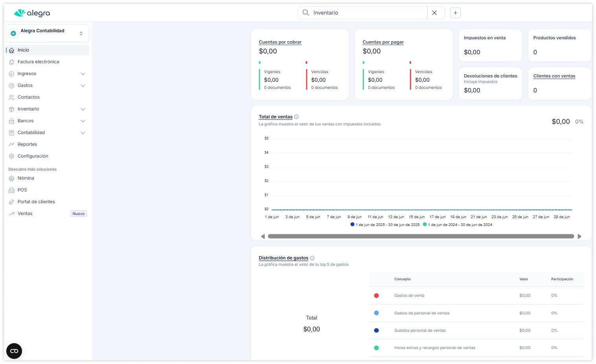The height and width of the screenshot is (364, 596).
Task: Click Horas extras y recargos row
Action: coord(476,348)
